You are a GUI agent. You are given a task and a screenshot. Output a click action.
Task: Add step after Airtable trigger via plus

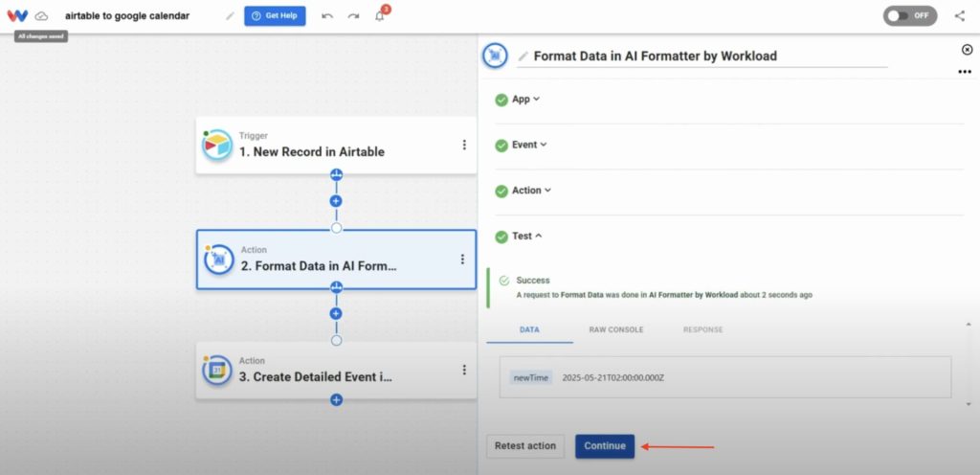(x=336, y=201)
